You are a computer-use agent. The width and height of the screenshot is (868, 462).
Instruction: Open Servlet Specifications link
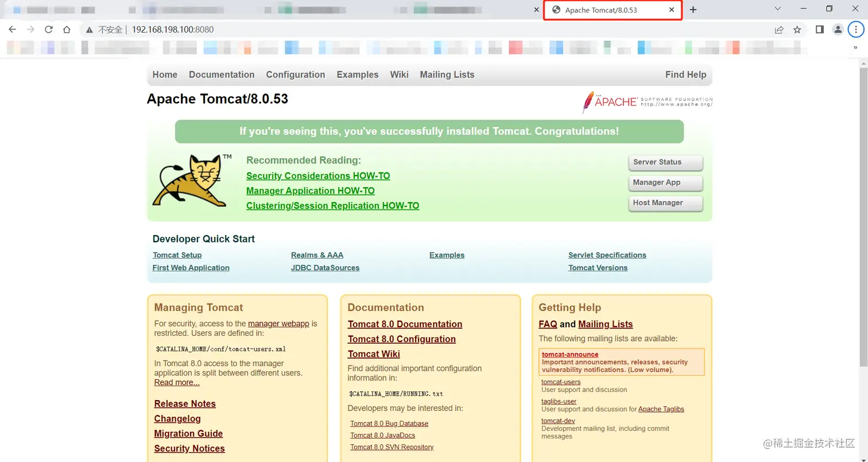[x=607, y=255]
